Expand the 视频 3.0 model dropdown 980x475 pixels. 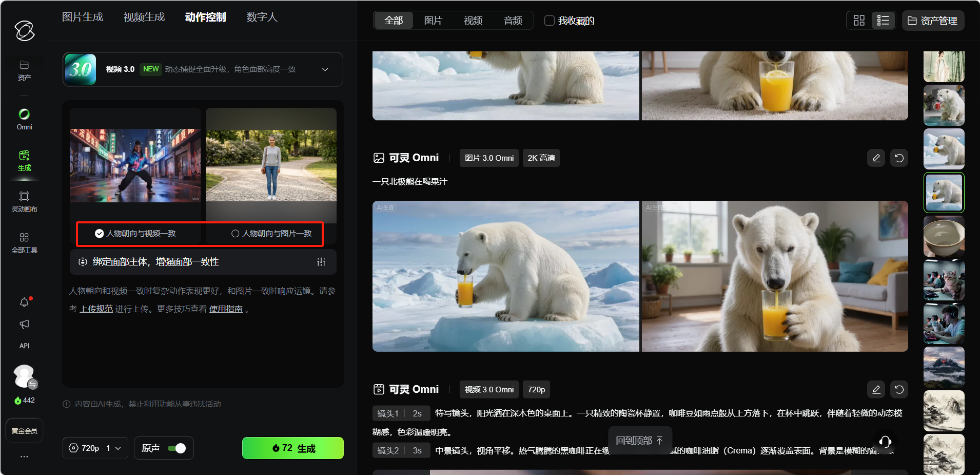[x=325, y=69]
